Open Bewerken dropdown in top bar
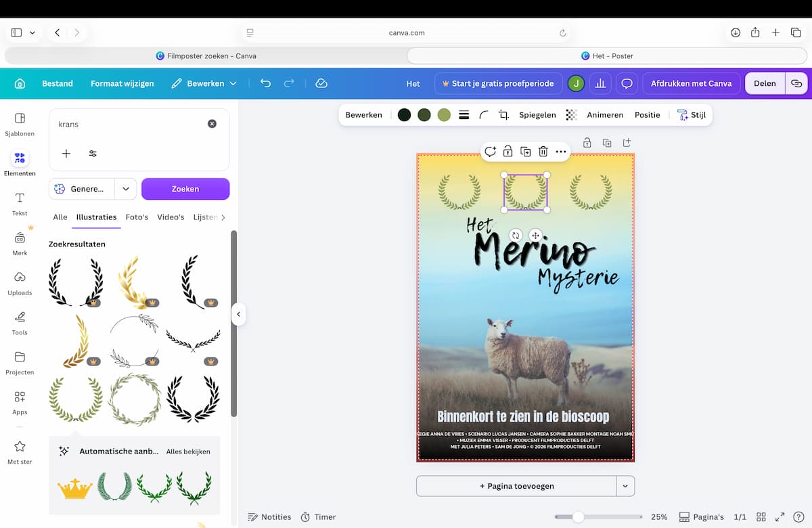This screenshot has height=528, width=812. coord(204,83)
